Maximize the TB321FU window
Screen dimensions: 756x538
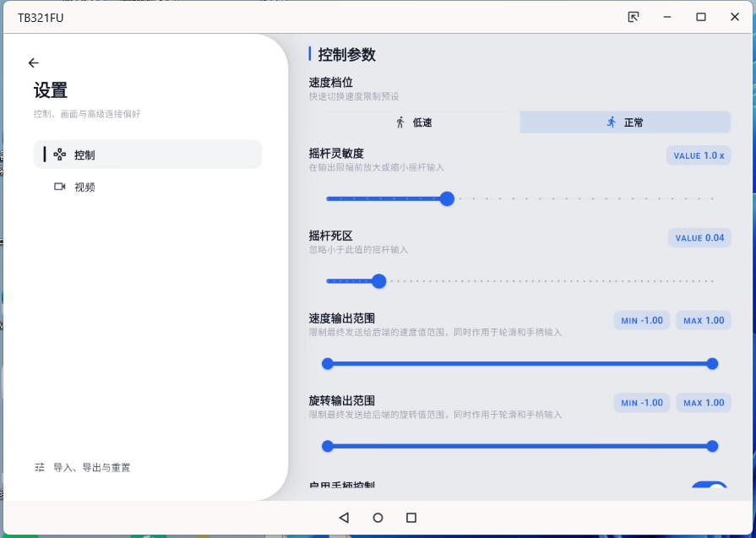click(701, 18)
